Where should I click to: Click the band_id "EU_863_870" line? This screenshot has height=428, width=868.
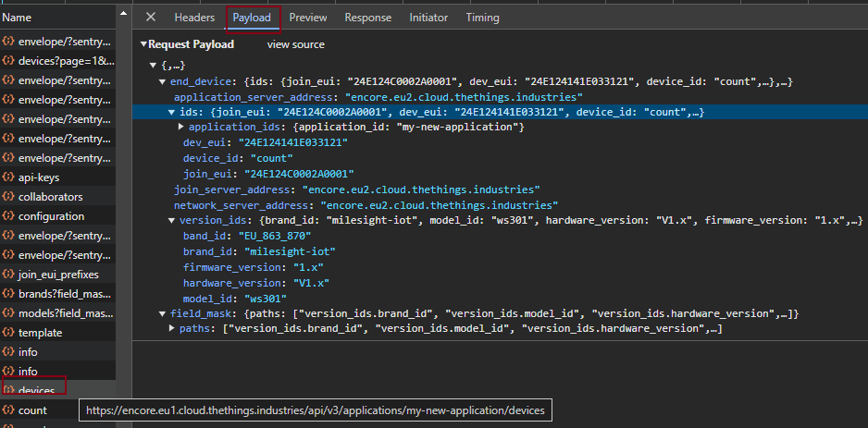pyautogui.click(x=247, y=236)
